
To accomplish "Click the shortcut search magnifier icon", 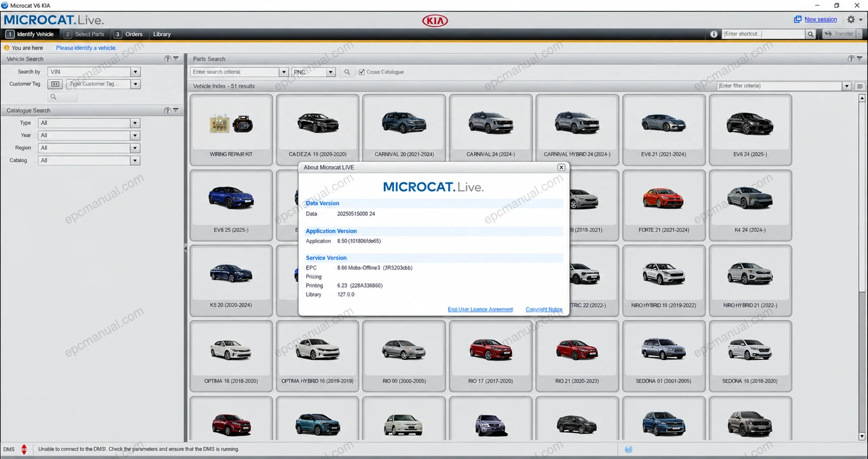I will (x=811, y=34).
